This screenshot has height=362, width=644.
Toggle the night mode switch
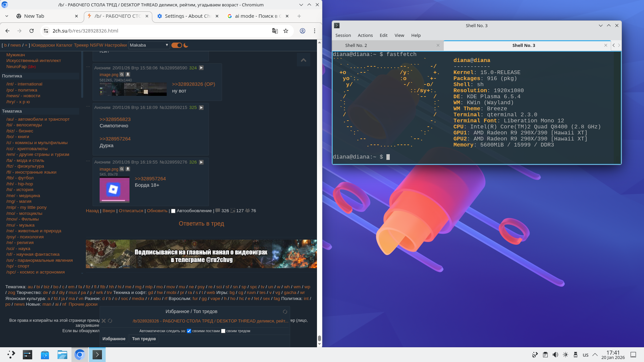[x=177, y=45]
